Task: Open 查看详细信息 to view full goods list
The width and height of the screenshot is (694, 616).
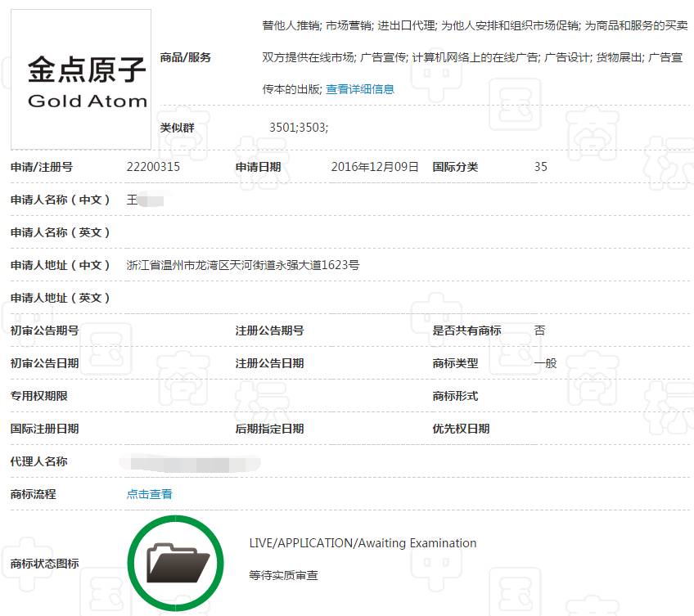Action: pos(360,88)
